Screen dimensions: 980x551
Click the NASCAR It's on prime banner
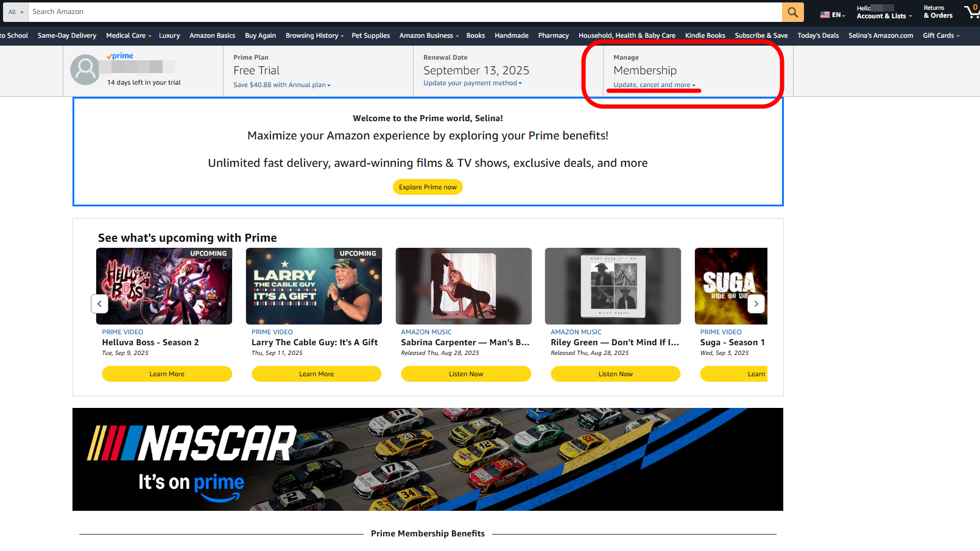[x=428, y=459]
